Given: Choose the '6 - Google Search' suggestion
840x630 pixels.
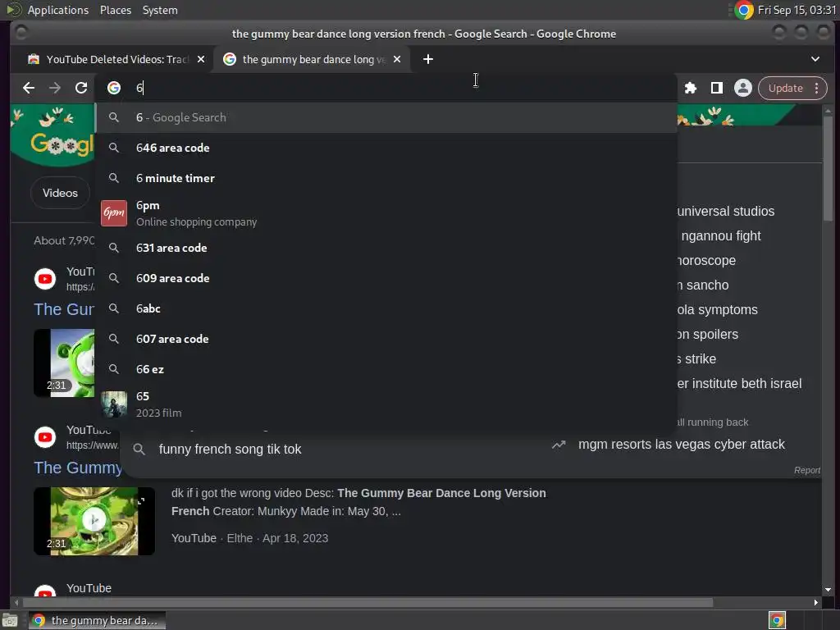Looking at the screenshot, I should tap(386, 117).
